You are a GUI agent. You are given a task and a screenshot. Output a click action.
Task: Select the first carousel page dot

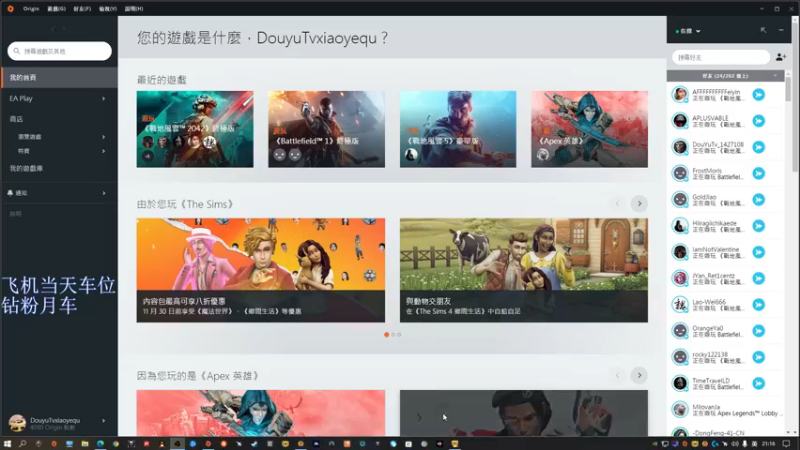click(387, 335)
